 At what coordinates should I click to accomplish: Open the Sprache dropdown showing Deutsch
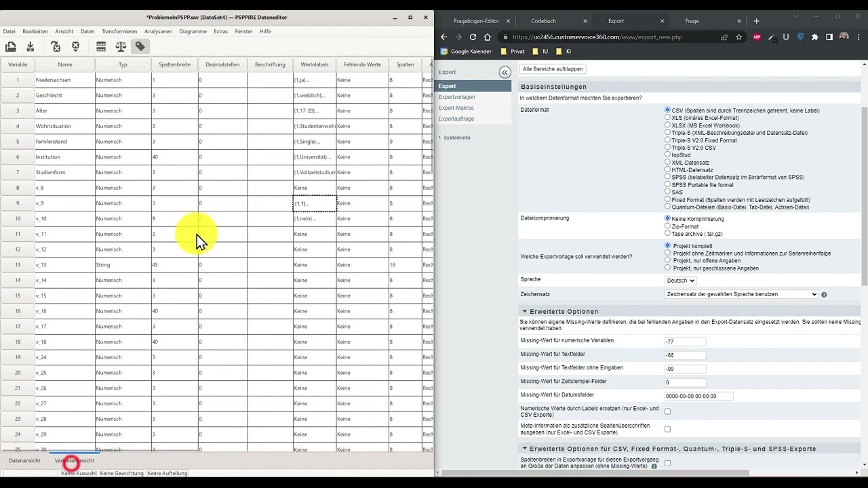pyautogui.click(x=680, y=281)
